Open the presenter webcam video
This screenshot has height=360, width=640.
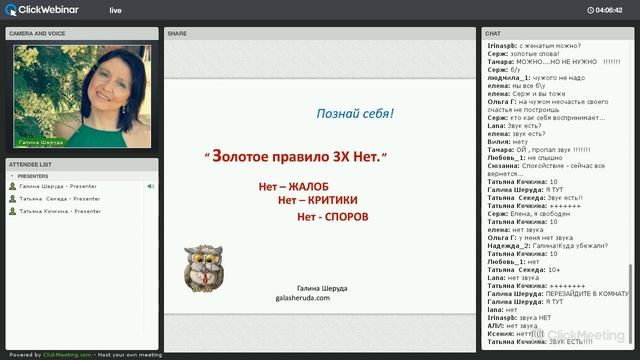tap(82, 96)
